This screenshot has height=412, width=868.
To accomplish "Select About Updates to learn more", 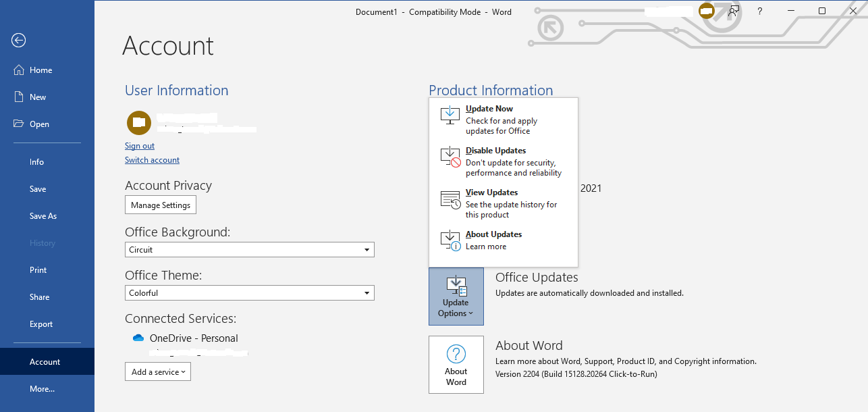I will pos(504,240).
